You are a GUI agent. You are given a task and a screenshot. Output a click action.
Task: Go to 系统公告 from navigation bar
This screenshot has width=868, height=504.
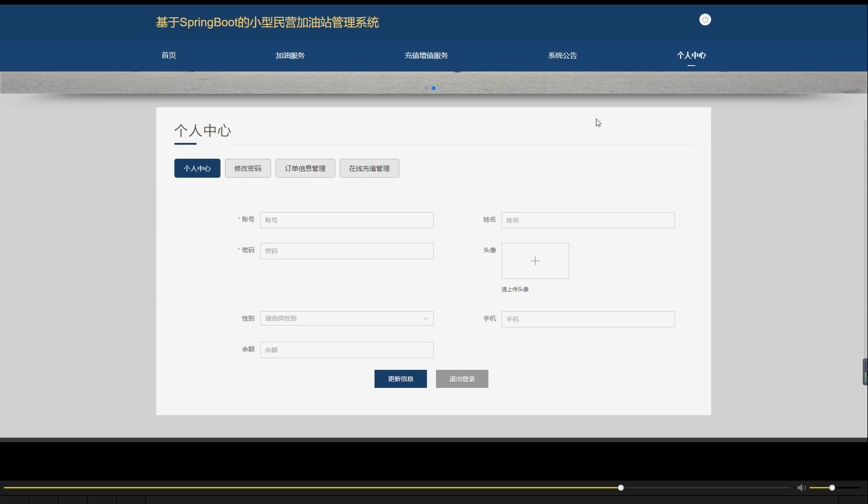click(562, 55)
